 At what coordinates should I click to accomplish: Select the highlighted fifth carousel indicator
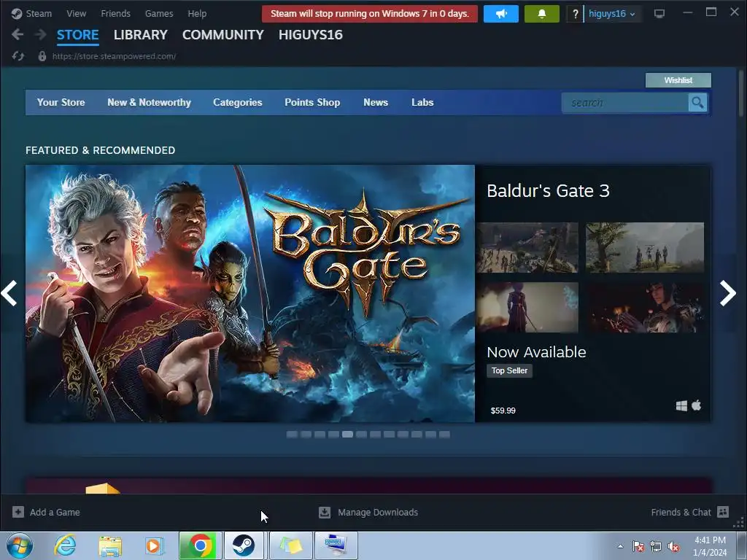tap(347, 435)
